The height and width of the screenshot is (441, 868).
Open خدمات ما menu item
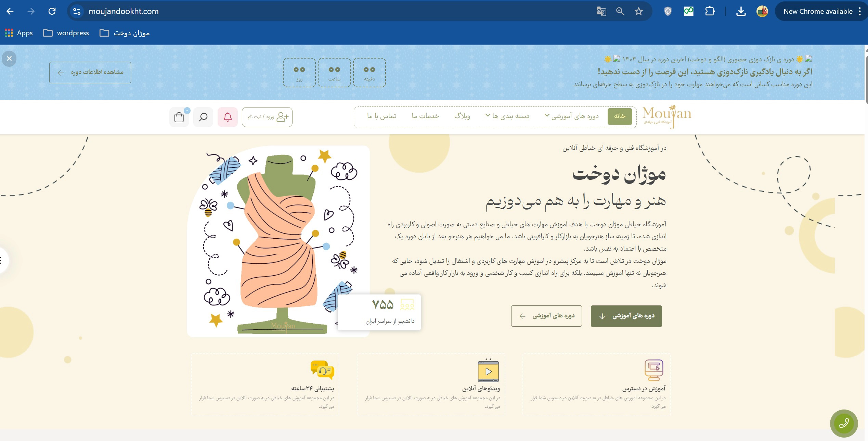pos(425,116)
